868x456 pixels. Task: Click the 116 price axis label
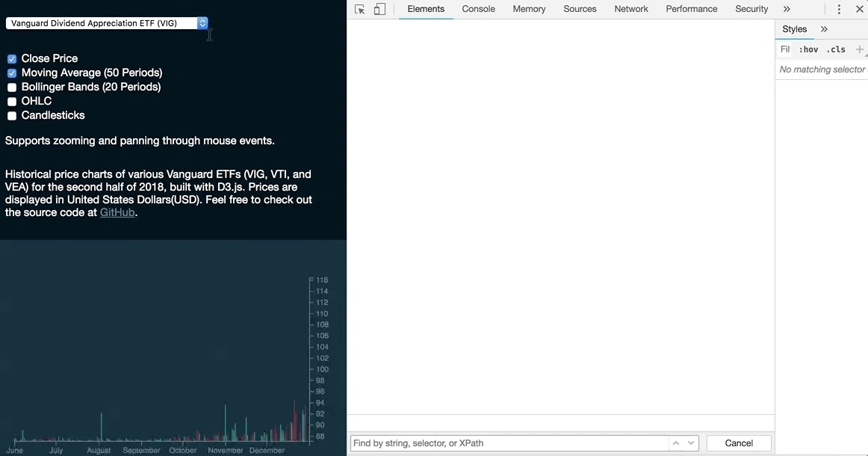tap(322, 280)
